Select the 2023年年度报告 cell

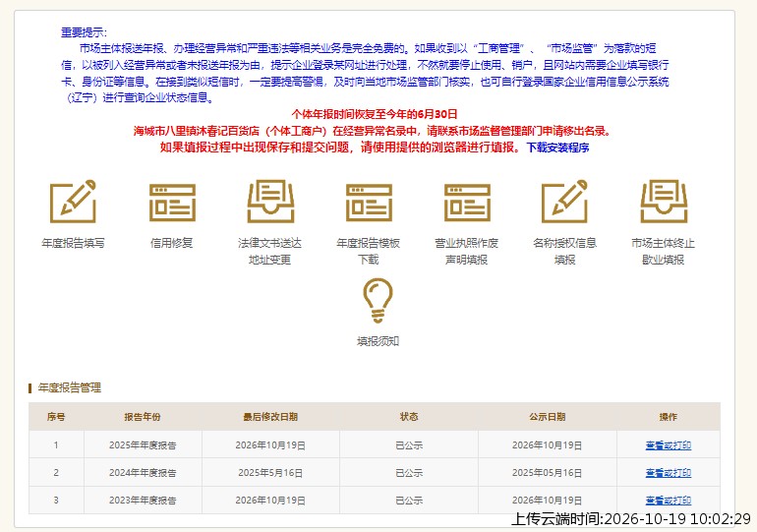pos(143,501)
